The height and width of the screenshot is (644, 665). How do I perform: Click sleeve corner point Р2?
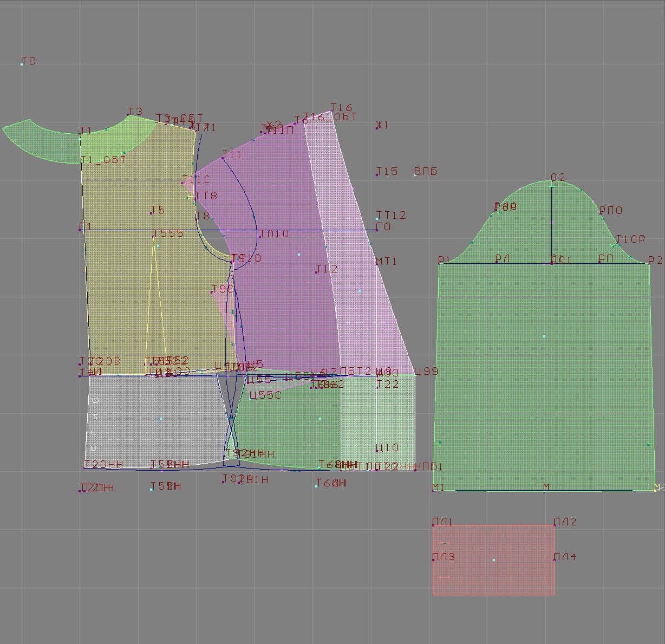pyautogui.click(x=649, y=263)
